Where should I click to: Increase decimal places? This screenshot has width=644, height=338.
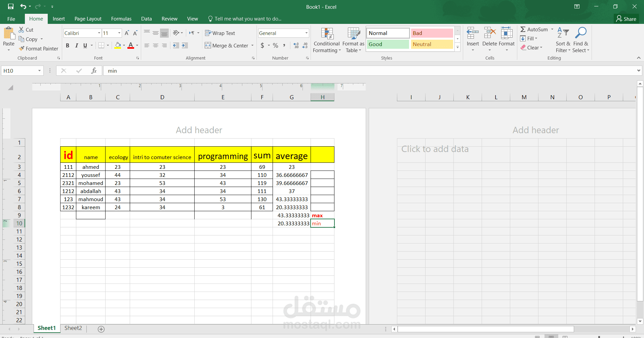click(x=296, y=45)
